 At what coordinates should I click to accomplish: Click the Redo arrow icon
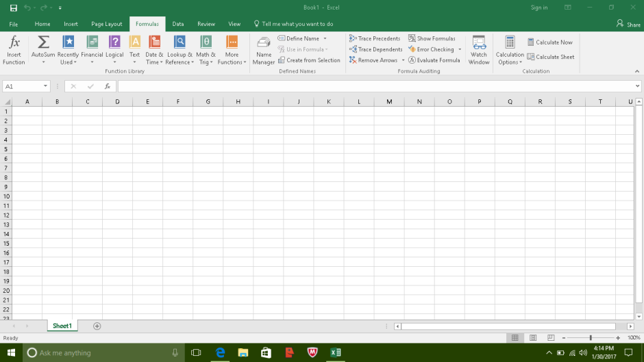[x=44, y=8]
